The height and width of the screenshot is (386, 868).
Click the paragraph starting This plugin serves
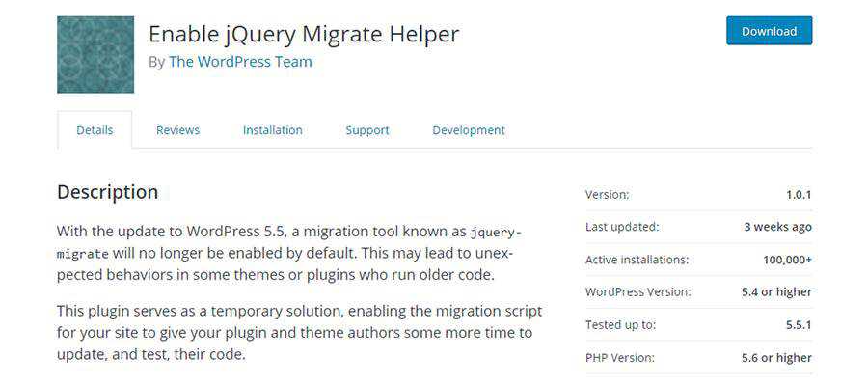[x=299, y=333]
